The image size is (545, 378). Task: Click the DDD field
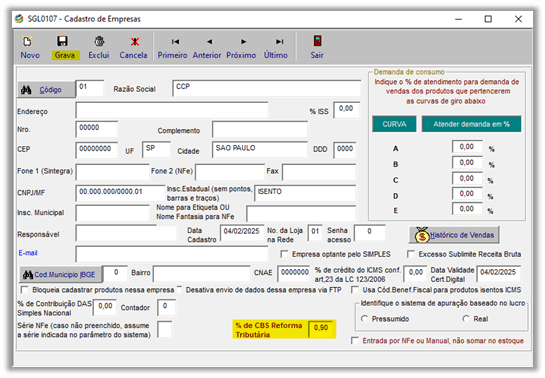[345, 150]
